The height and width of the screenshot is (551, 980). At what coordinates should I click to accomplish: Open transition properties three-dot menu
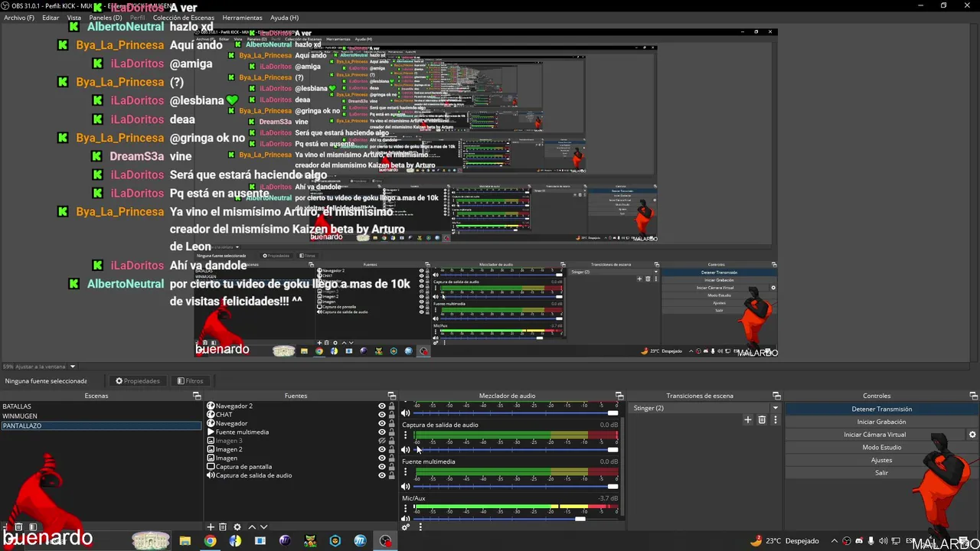[775, 419]
